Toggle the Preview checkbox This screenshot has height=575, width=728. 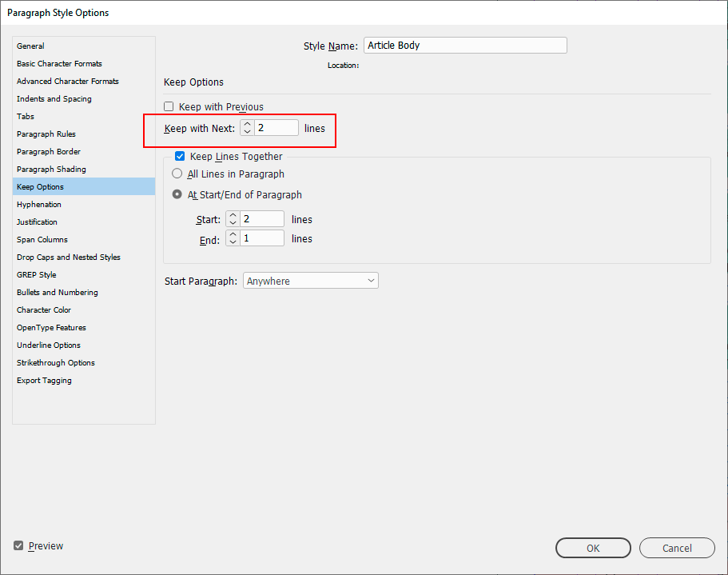[19, 545]
